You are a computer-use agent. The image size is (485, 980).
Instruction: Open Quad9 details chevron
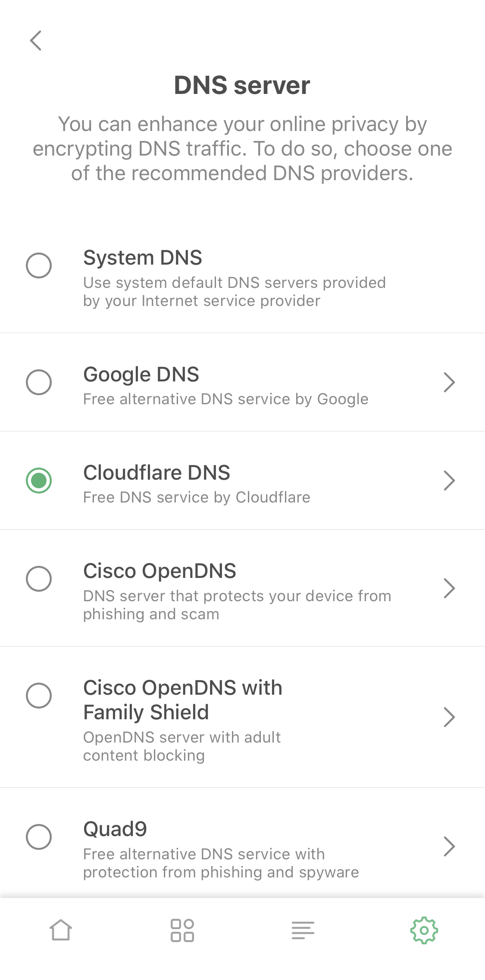449,846
